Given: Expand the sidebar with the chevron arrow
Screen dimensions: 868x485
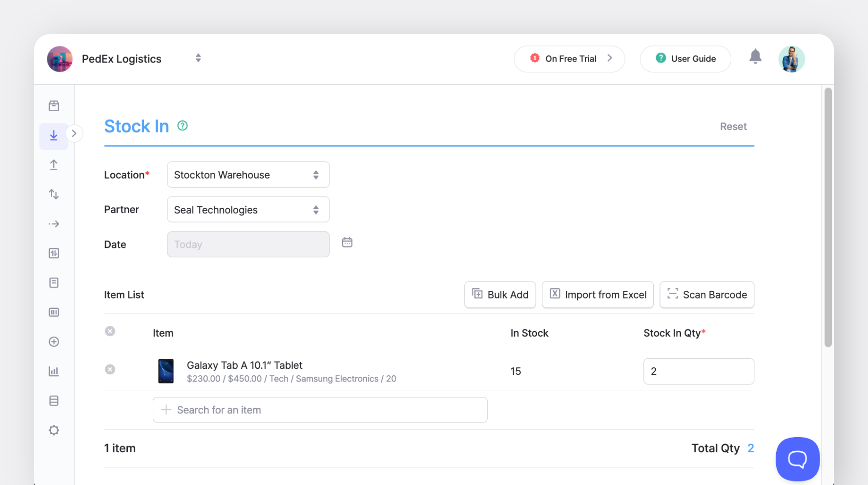Looking at the screenshot, I should click(74, 133).
